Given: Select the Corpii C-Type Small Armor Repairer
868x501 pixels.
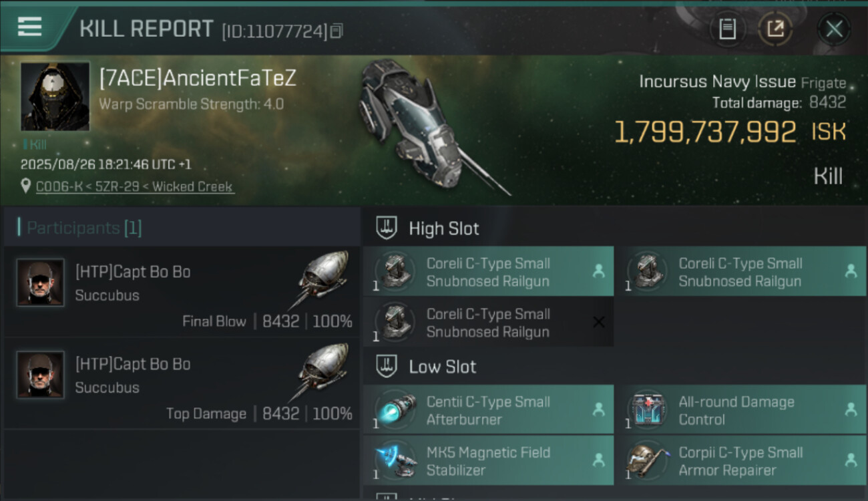Looking at the screenshot, I should [740, 461].
